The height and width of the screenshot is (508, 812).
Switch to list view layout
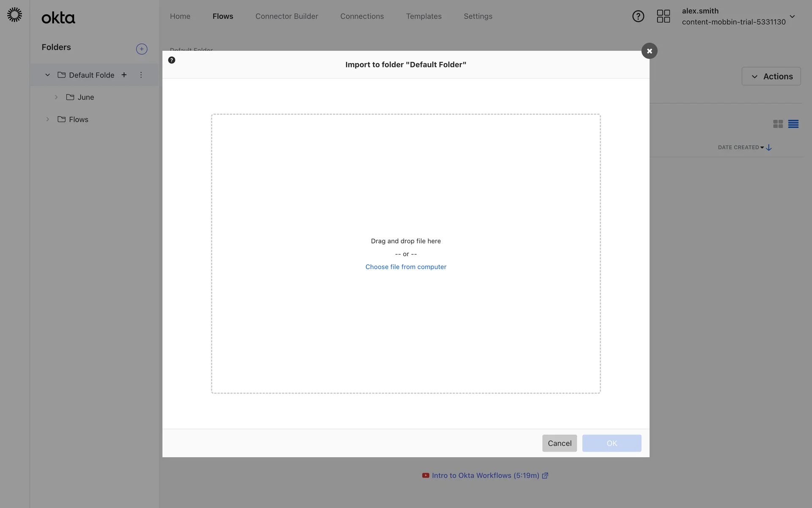click(x=793, y=124)
